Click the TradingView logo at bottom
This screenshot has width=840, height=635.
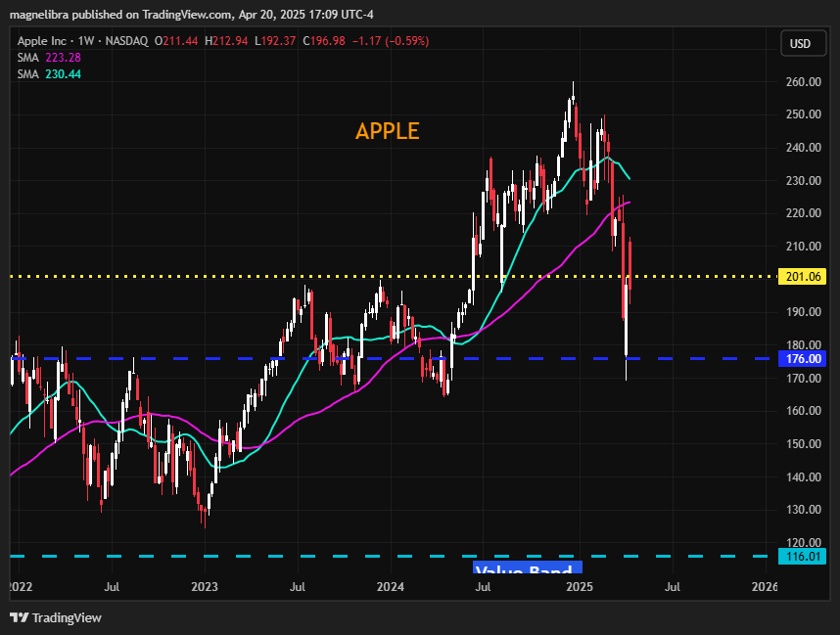click(56, 617)
